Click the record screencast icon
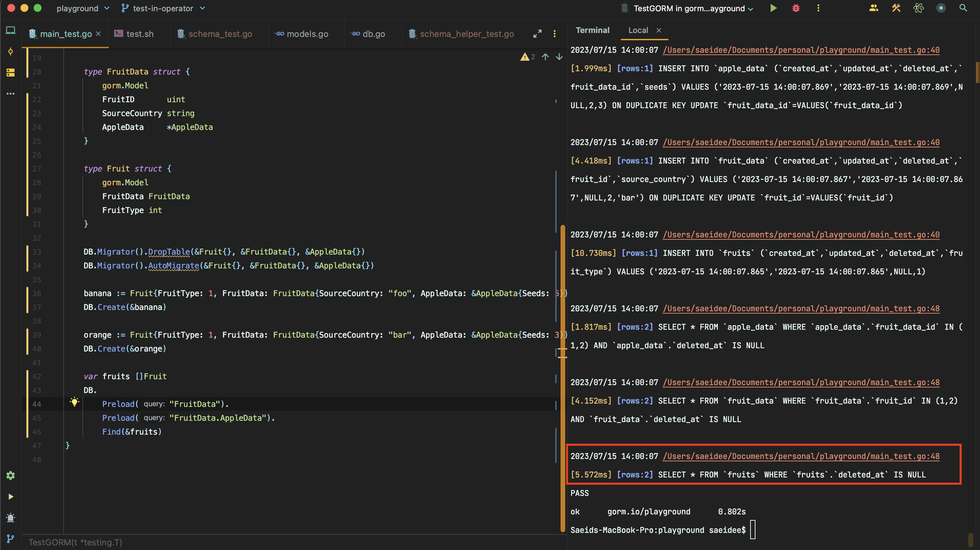Screen dimensions: 980x550 coord(941,8)
